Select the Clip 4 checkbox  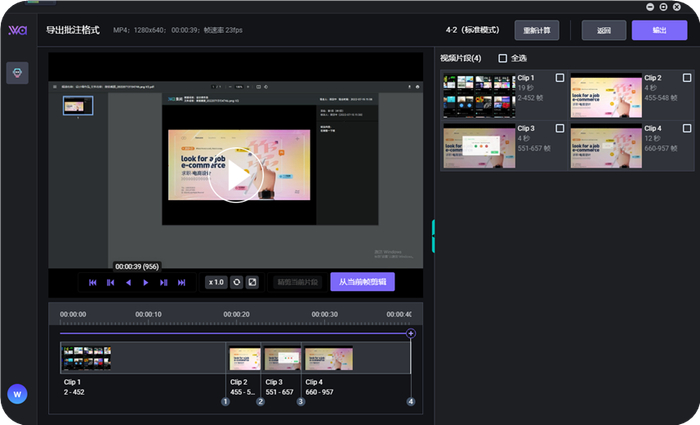687,129
